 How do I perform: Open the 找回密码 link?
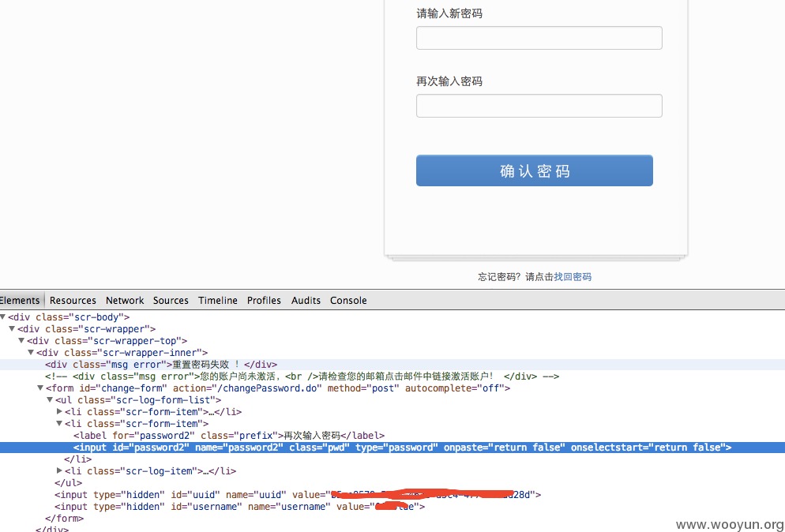[573, 277]
